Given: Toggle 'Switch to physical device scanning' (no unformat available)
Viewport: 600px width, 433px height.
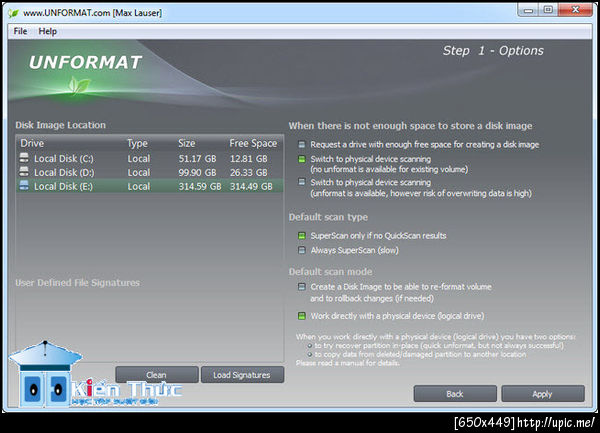Looking at the screenshot, I should [x=302, y=159].
